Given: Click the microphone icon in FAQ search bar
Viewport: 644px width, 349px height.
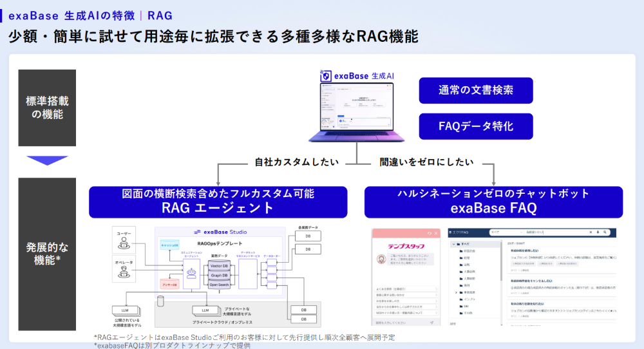Looking at the screenshot, I should click(598, 232).
